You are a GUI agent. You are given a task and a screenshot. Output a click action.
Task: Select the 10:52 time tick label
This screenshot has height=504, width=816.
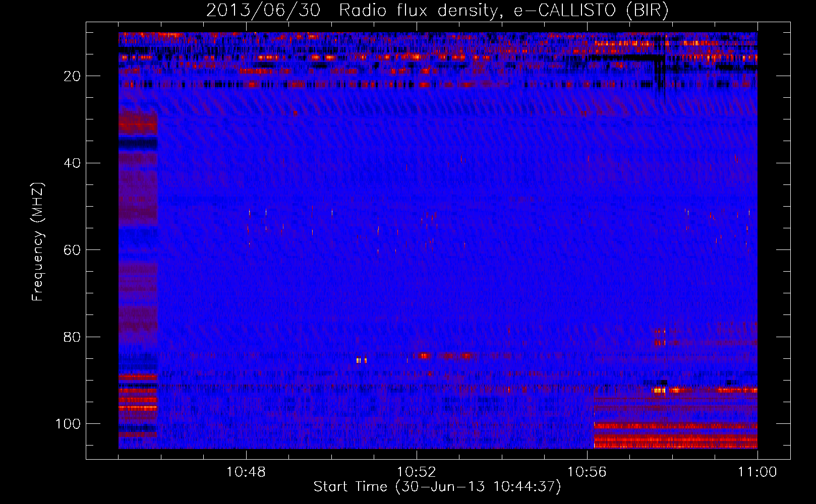point(417,472)
